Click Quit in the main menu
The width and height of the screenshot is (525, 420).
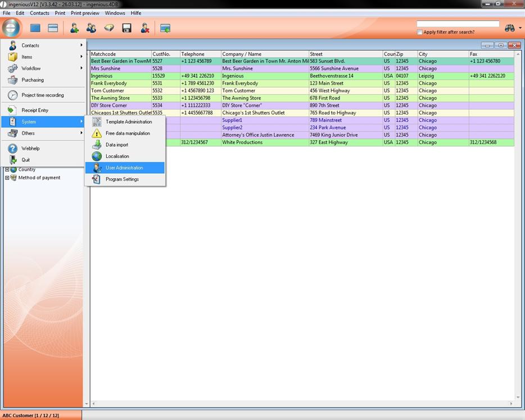click(x=26, y=160)
